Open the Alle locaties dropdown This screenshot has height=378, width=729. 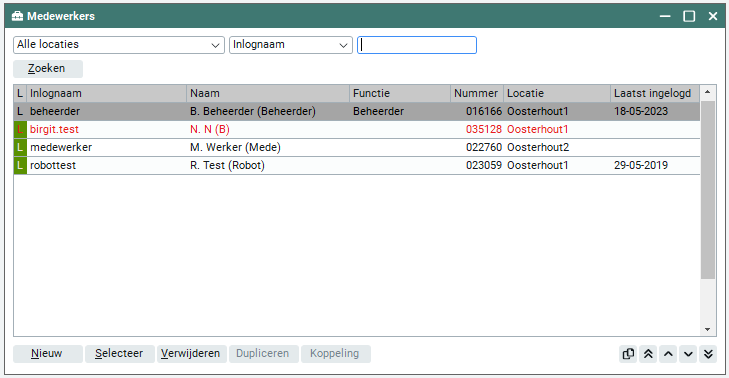point(119,45)
